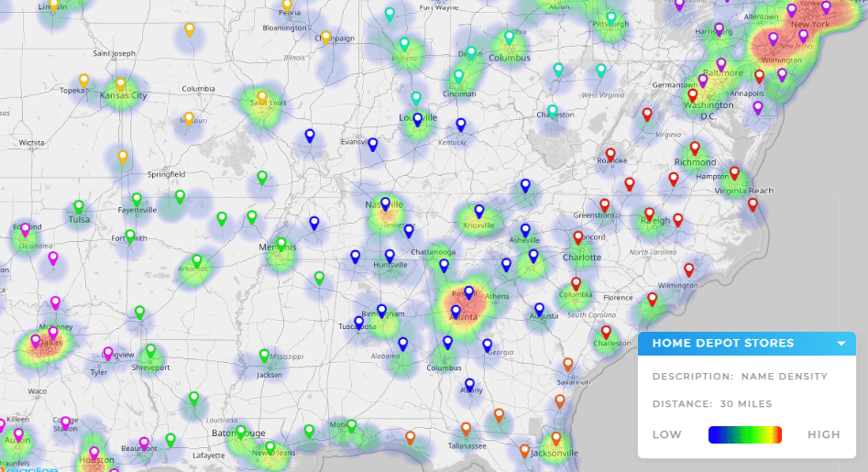Select the red pin near Charleston, South Carolina

coord(606,332)
